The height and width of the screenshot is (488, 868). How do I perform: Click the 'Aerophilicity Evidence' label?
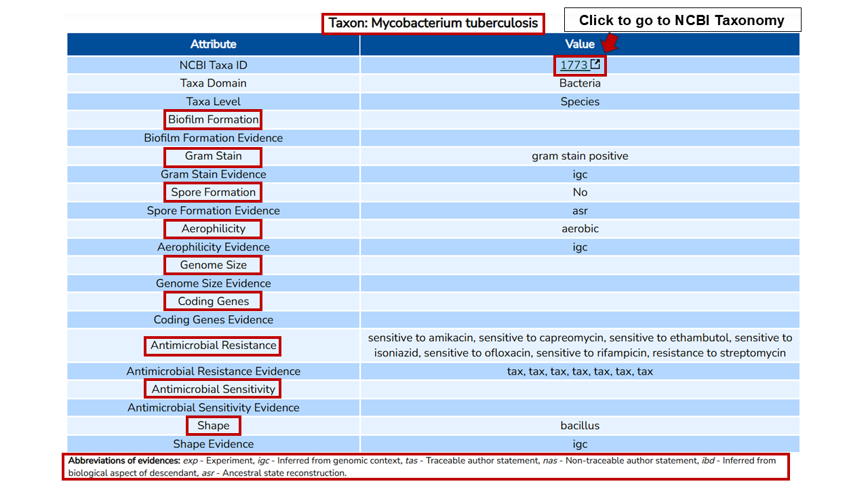coord(214,247)
